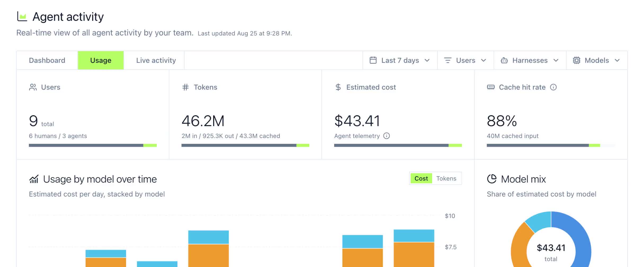This screenshot has width=644, height=267.
Task: Click '2M in / 925.3K out / 43.3M cached'
Action: pos(231,136)
